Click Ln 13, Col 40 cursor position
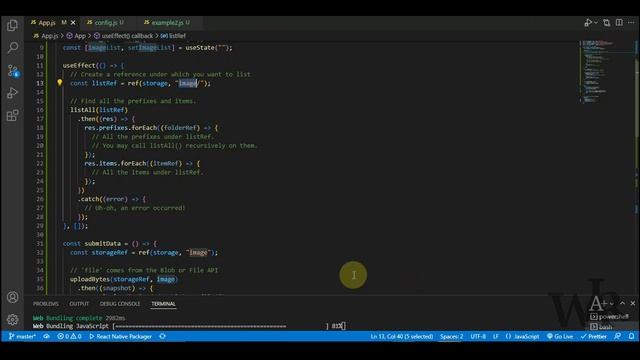The image size is (640, 360). point(402,336)
